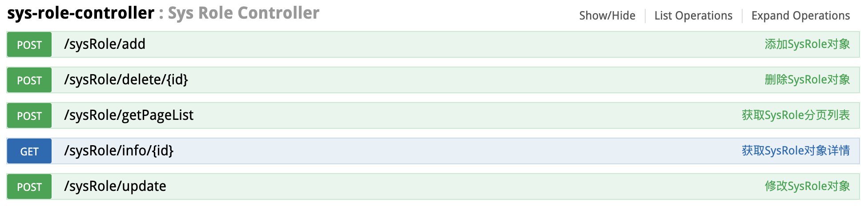Click the POST badge for /sysRole/delete/{id}
Viewport: 868px width, 206px height.
tap(29, 80)
